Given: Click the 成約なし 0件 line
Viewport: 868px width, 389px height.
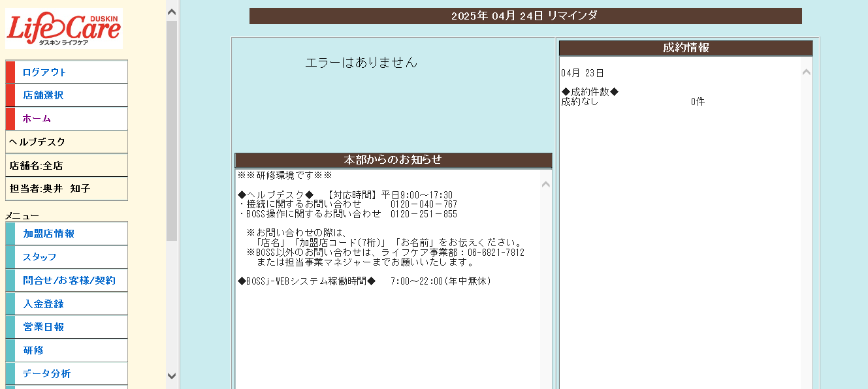Looking at the screenshot, I should [633, 102].
